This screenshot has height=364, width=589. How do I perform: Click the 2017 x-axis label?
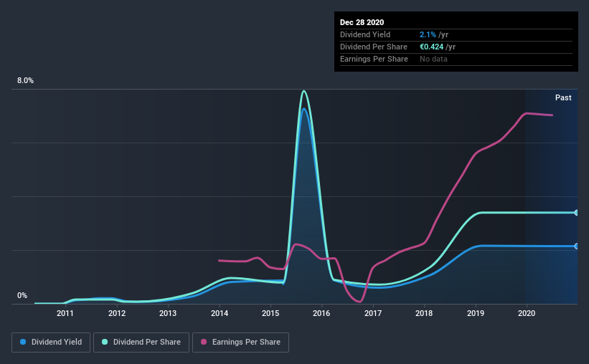point(373,313)
